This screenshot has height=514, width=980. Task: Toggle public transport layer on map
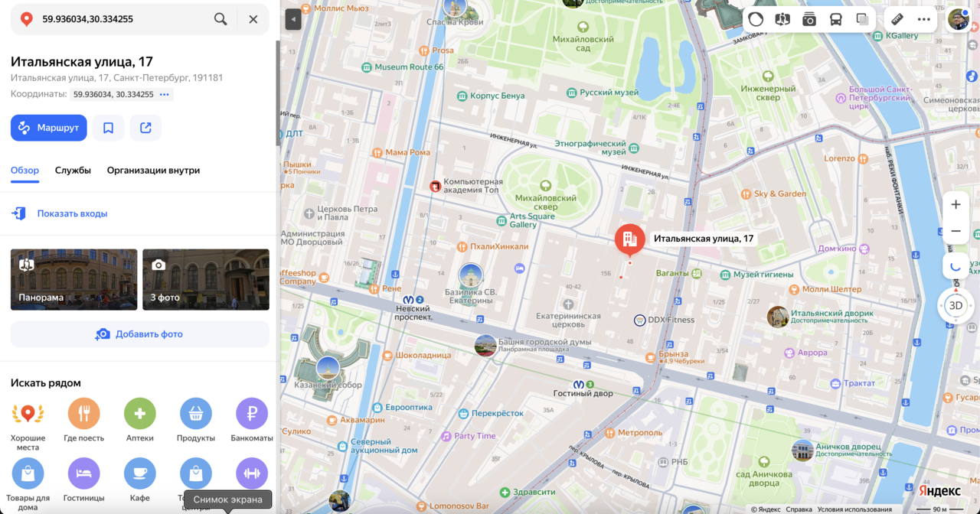835,19
